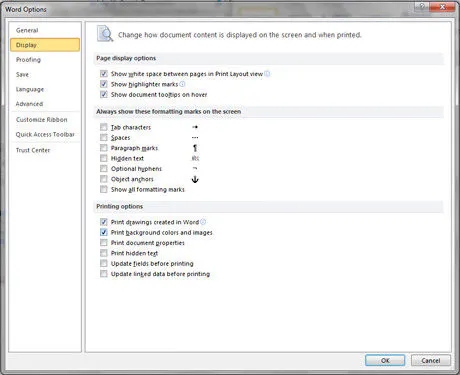This screenshot has height=375, width=460.
Task: Enable Tab characters formatting mark
Action: coord(104,127)
